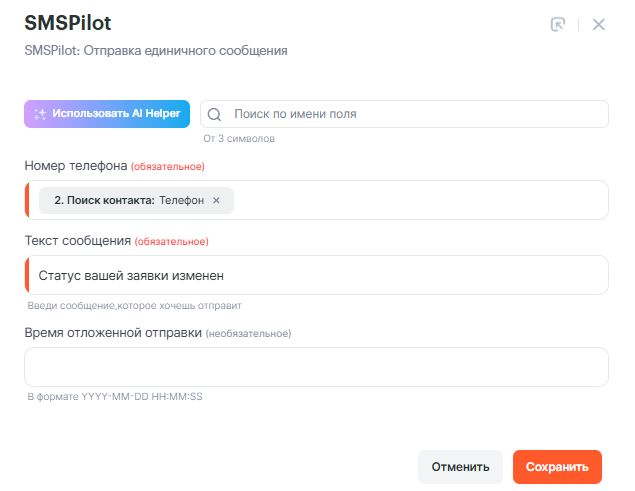Save settings with Сохранить button
Screen dimensions: 635x491
coord(557,467)
